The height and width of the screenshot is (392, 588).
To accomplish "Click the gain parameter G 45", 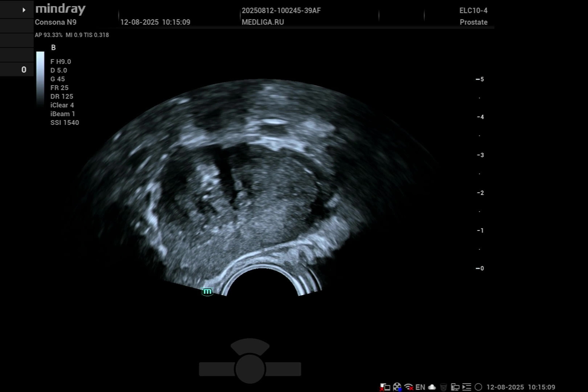I will 58,79.
